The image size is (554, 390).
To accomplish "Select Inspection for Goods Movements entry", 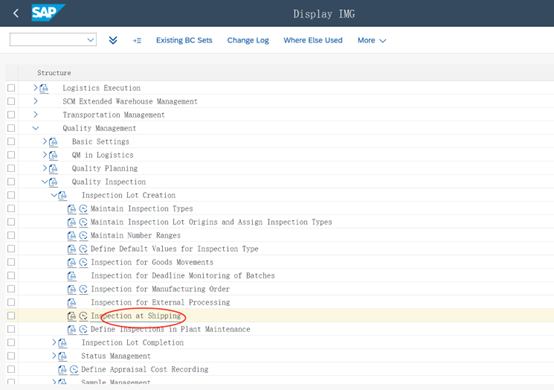I will 152,262.
